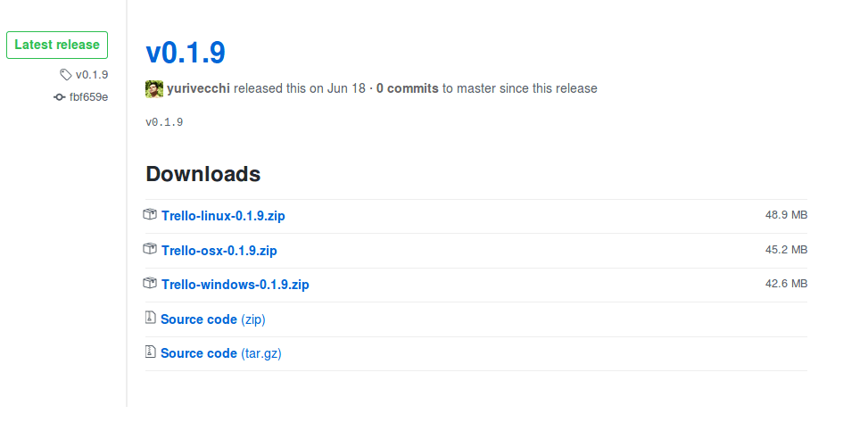Open the 0 commits comparison link
This screenshot has height=439, width=868.
408,88
